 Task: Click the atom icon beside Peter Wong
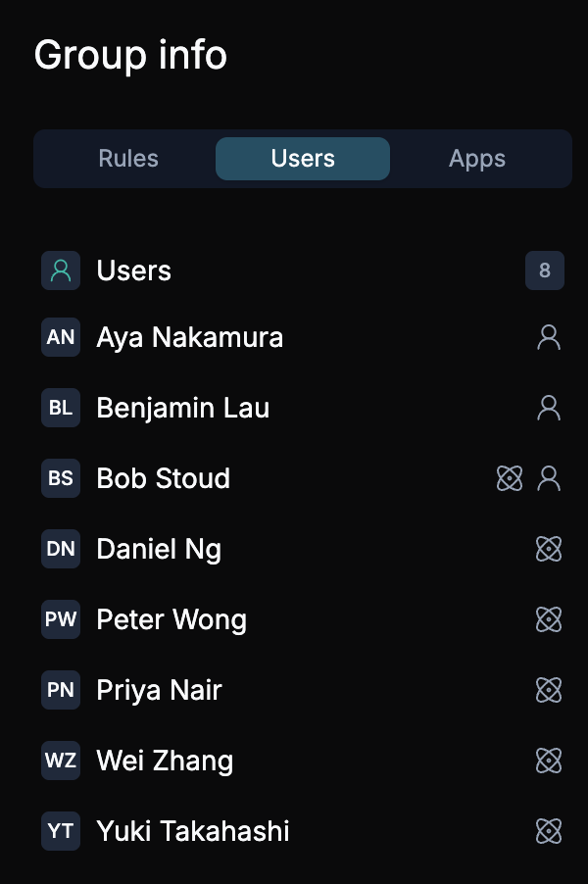(x=549, y=619)
